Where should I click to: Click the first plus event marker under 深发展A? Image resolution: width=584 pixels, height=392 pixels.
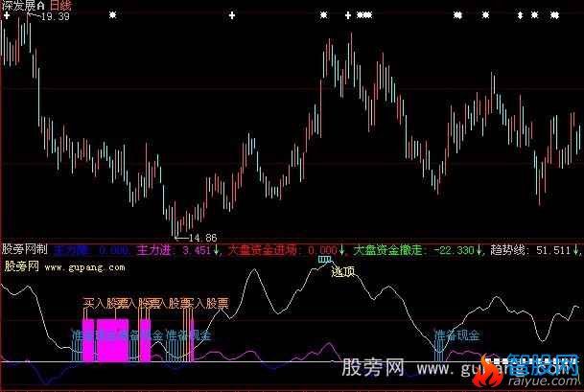click(x=7, y=15)
